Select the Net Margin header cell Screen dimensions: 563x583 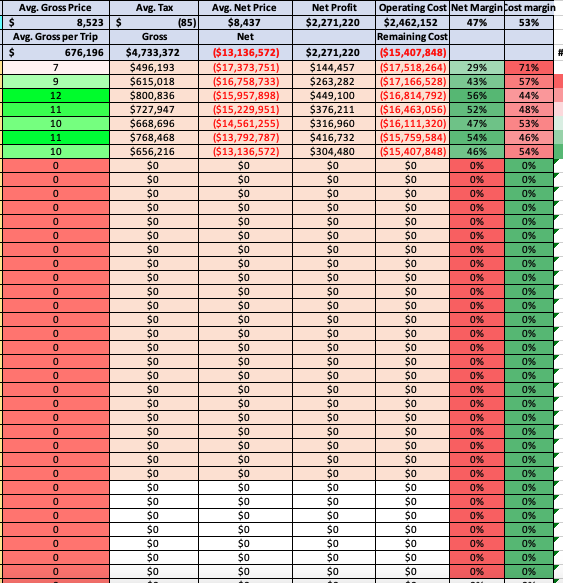pyautogui.click(x=477, y=8)
